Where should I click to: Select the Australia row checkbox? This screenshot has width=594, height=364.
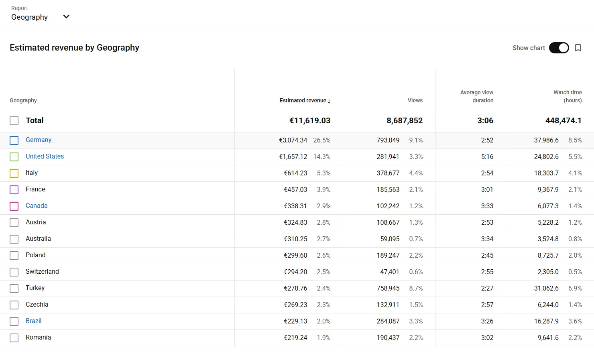click(14, 239)
